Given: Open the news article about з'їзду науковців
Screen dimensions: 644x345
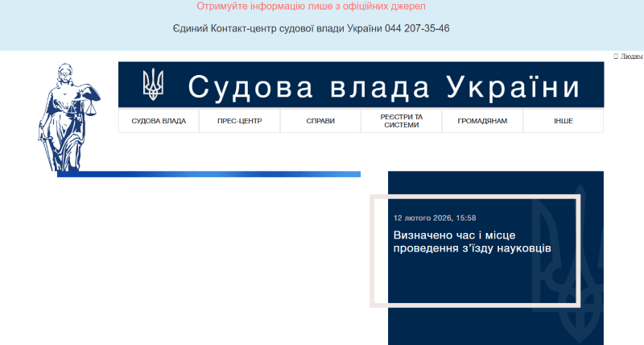Looking at the screenshot, I should coord(472,242).
